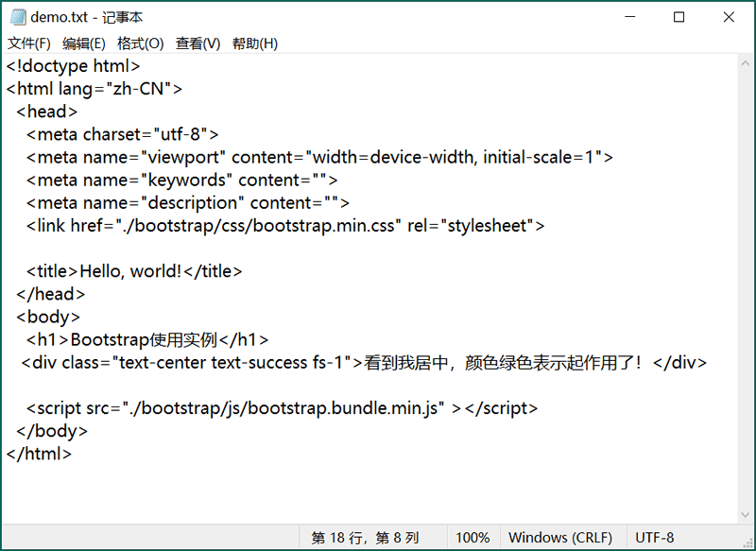Click the Notepad icon in title bar
The height and width of the screenshot is (551, 756).
pyautogui.click(x=17, y=17)
